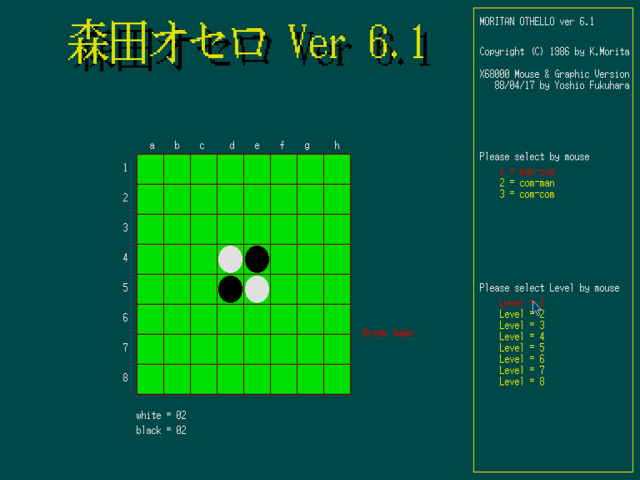640x480 pixels.
Task: Select the com-man game mode
Action: point(527,183)
